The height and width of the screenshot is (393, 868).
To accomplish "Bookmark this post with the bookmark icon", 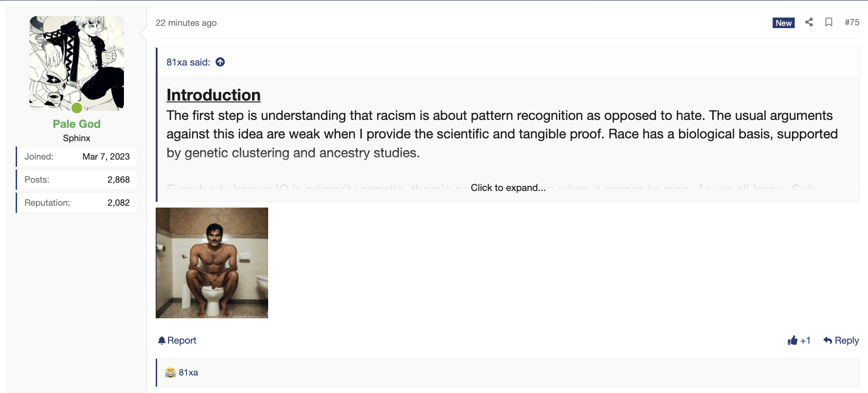I will click(x=829, y=22).
